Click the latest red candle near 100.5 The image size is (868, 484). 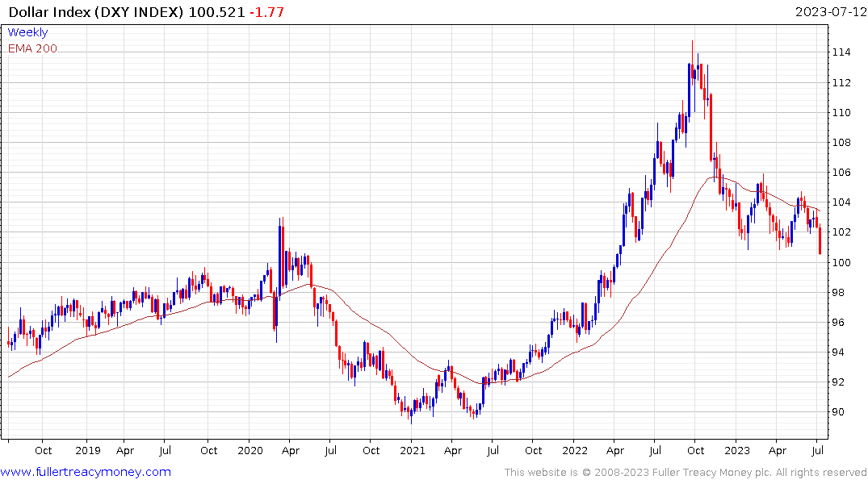tap(820, 239)
